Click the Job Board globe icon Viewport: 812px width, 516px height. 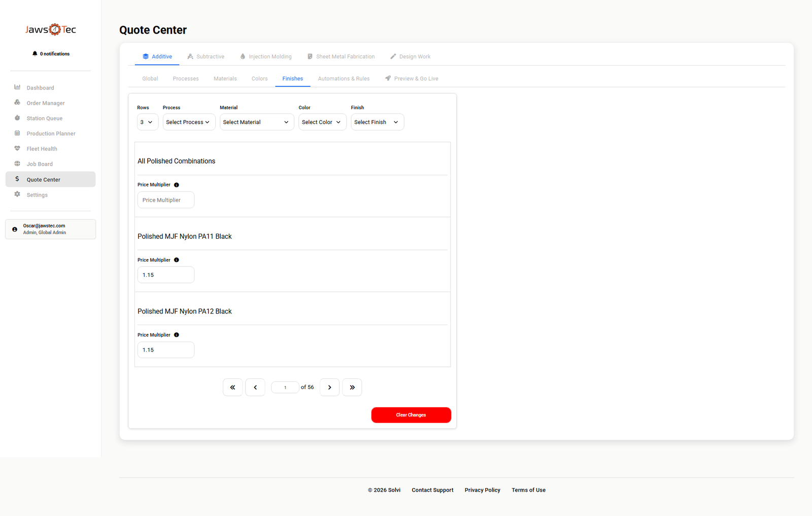(x=17, y=164)
